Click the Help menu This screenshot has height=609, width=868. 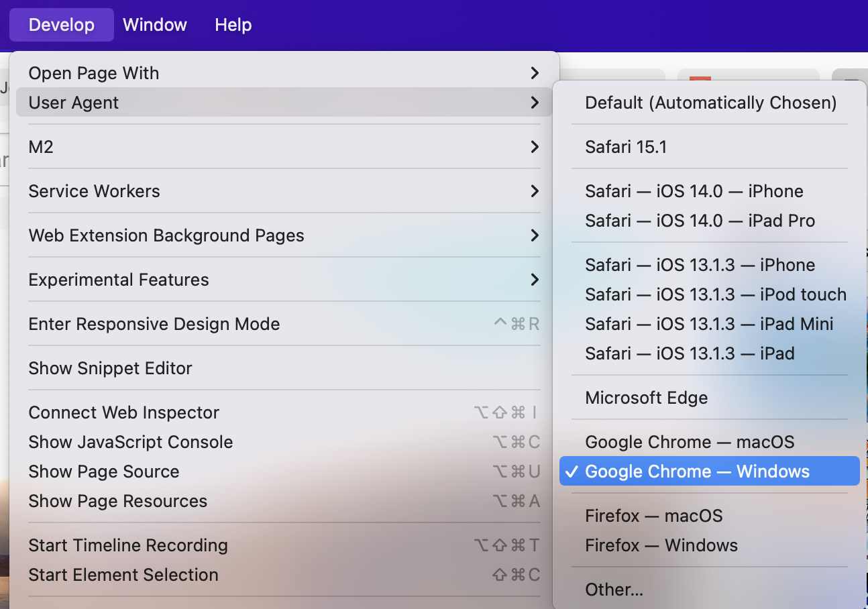pos(233,25)
